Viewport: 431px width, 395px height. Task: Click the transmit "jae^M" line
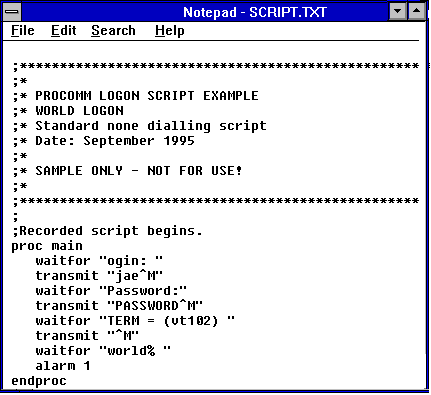coord(99,276)
